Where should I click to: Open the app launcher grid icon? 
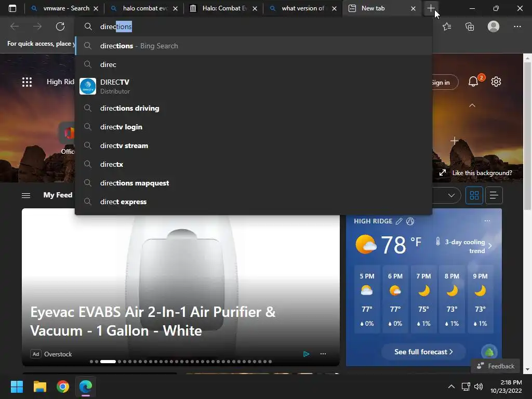(27, 82)
